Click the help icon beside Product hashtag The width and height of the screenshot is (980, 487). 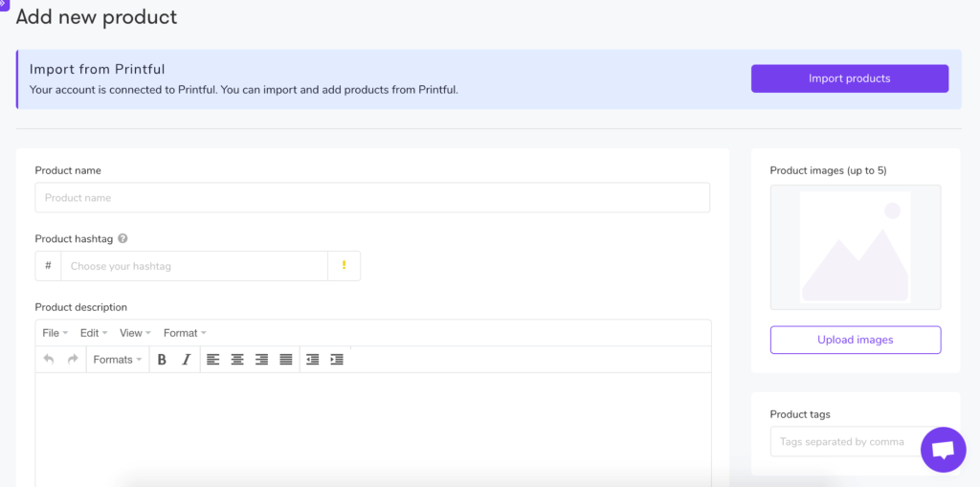pos(122,239)
